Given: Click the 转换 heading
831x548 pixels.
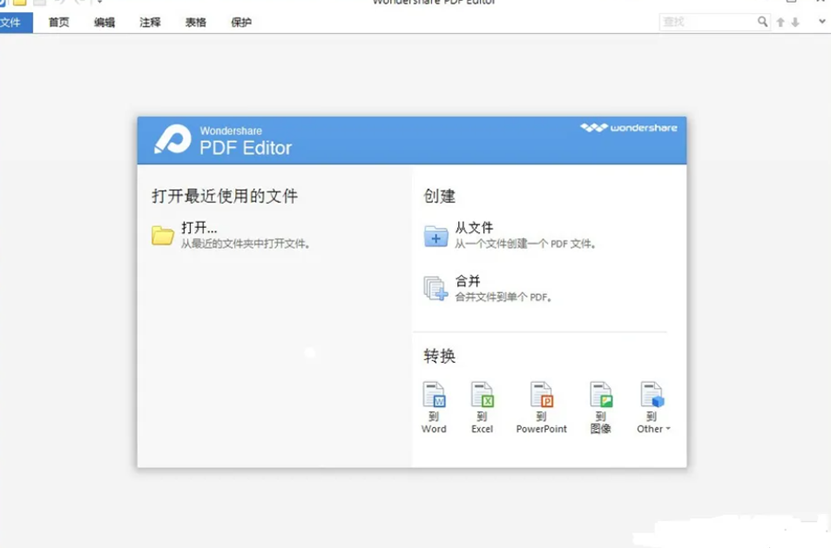Looking at the screenshot, I should click(439, 356).
